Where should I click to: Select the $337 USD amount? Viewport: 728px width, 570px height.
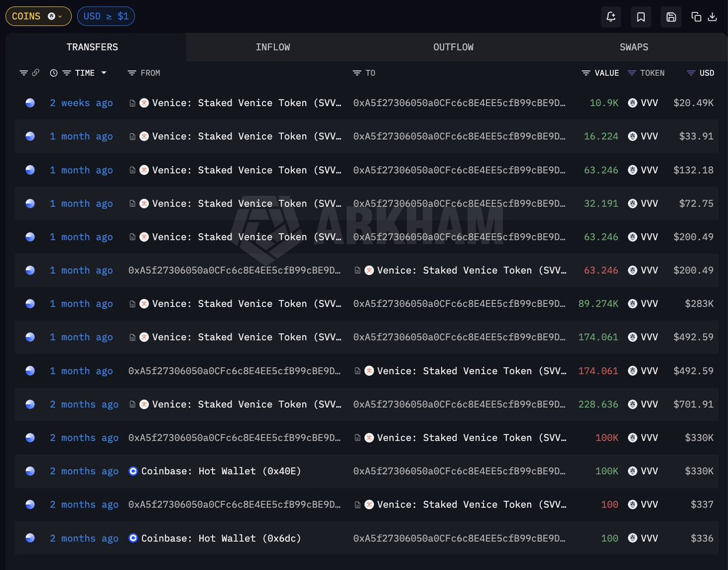pyautogui.click(x=702, y=504)
